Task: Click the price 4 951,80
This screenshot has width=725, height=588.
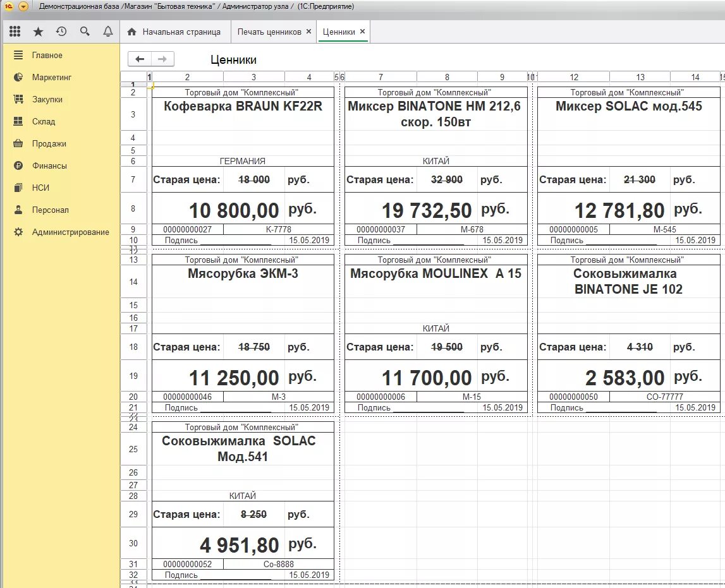Action: (240, 546)
